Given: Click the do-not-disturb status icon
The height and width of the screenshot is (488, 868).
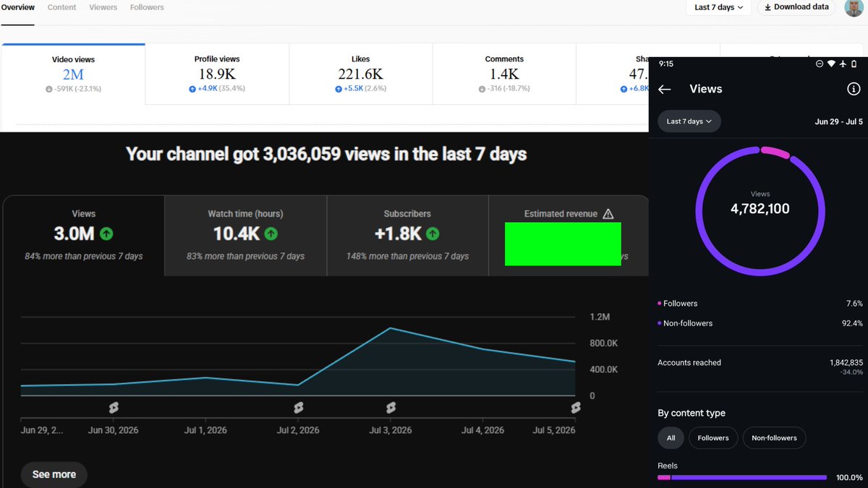Looking at the screenshot, I should coord(820,64).
